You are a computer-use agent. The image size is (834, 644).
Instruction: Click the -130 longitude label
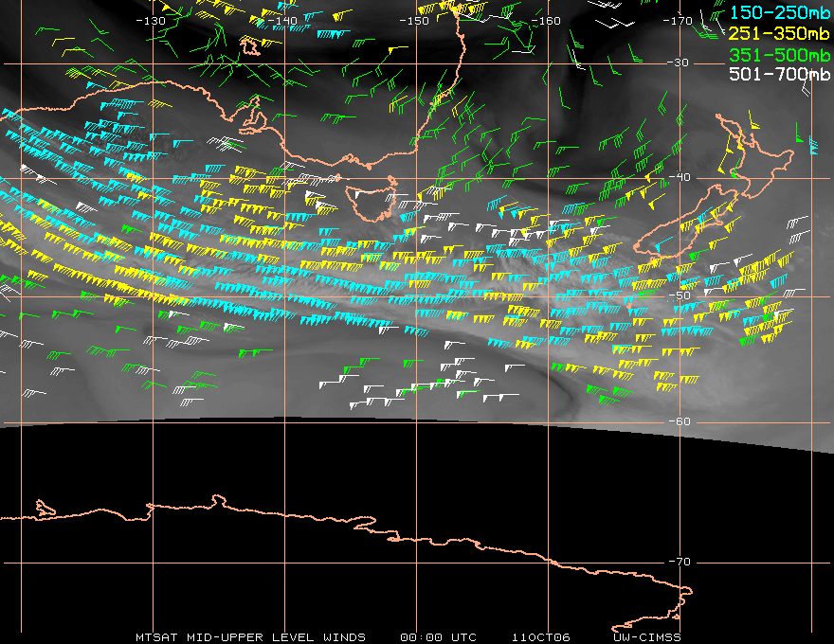(x=151, y=21)
